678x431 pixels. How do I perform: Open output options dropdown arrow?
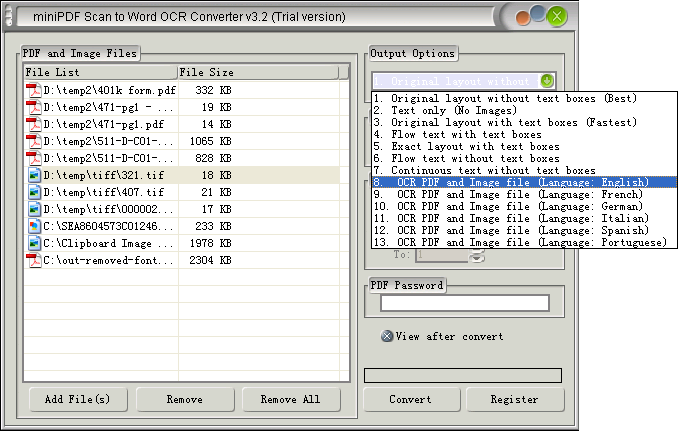[x=547, y=81]
